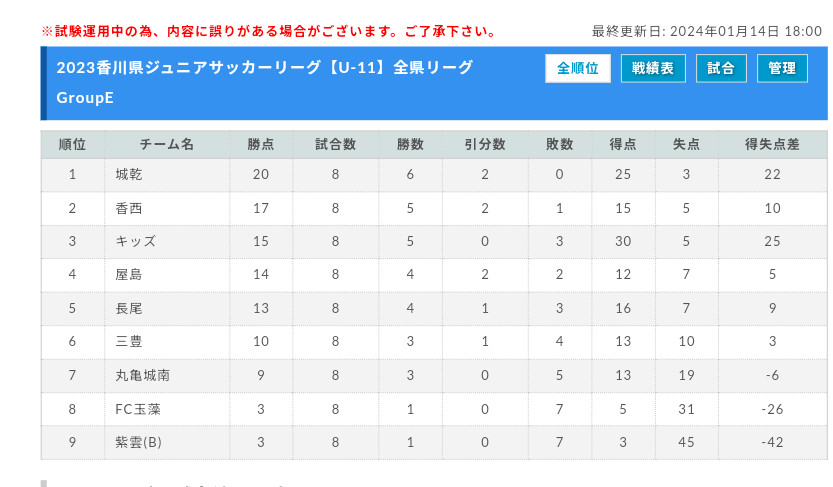Click the 失点 column header

686,144
